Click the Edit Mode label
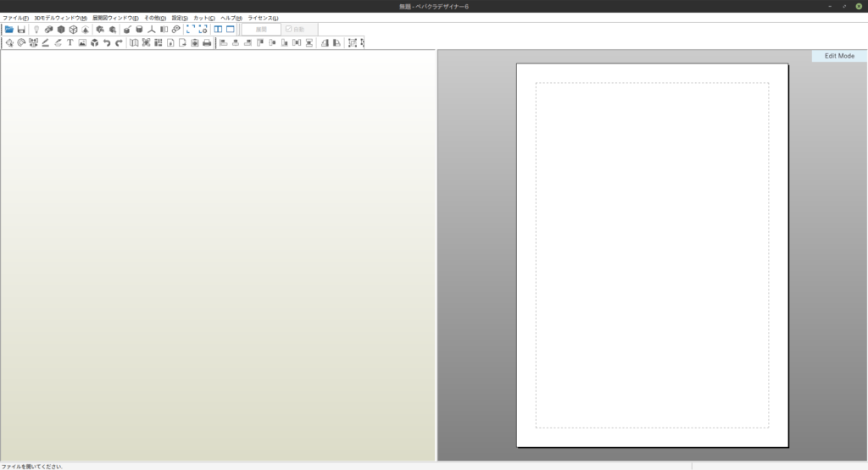The width and height of the screenshot is (868, 470). pyautogui.click(x=839, y=56)
